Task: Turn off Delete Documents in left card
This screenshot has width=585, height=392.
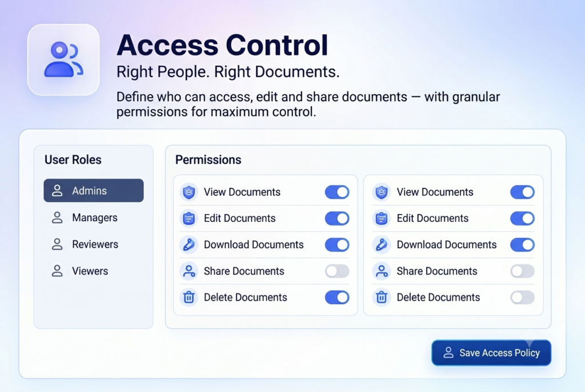Action: [x=337, y=297]
